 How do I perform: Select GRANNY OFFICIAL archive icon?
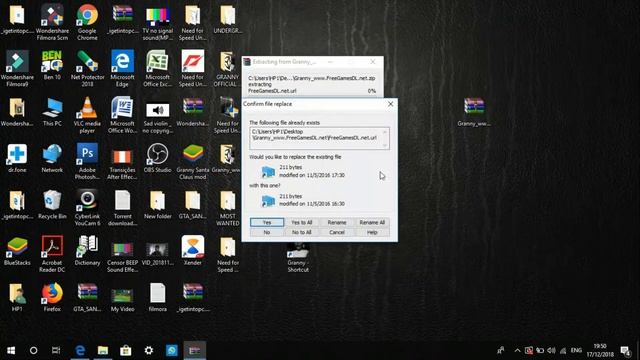227,68
